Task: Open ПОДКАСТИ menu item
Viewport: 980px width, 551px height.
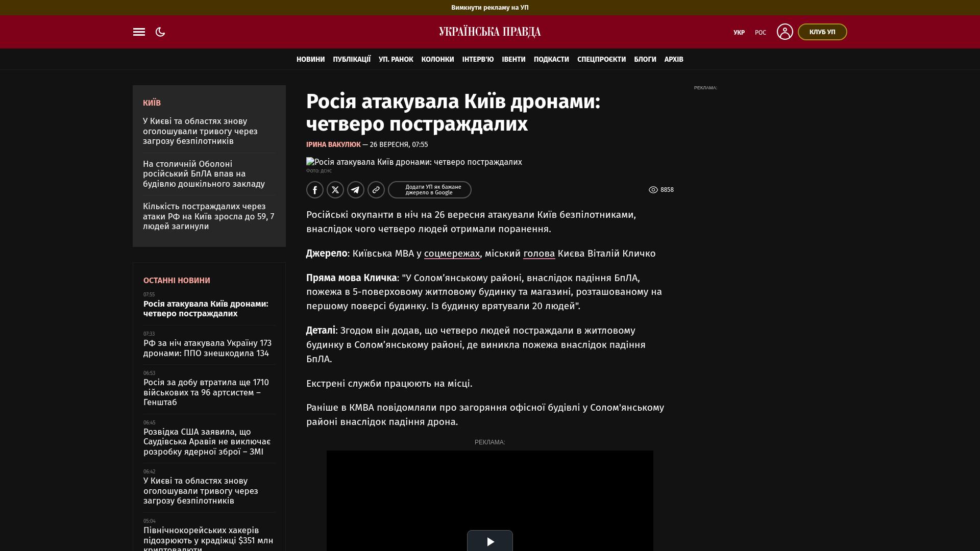Action: pos(551,59)
